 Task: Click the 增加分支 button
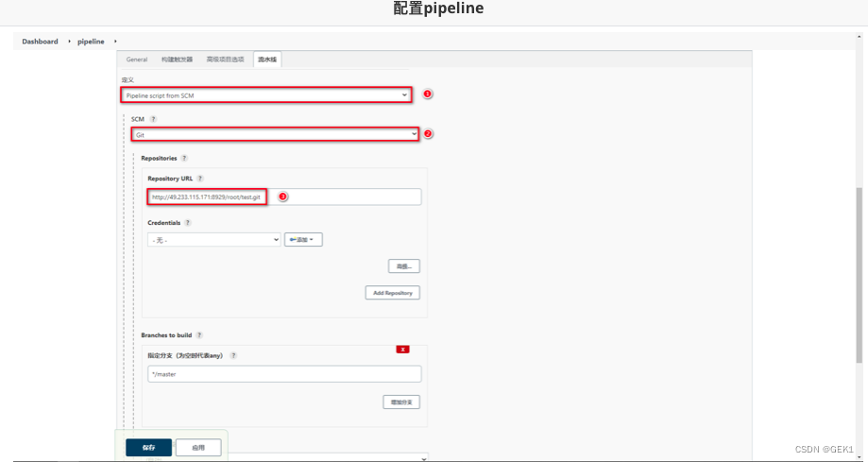tap(401, 402)
